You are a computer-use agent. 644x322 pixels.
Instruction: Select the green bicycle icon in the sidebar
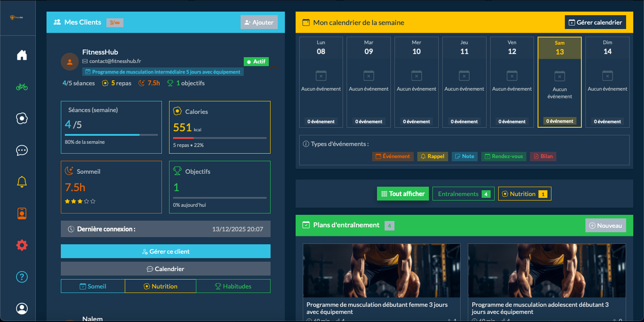click(21, 86)
